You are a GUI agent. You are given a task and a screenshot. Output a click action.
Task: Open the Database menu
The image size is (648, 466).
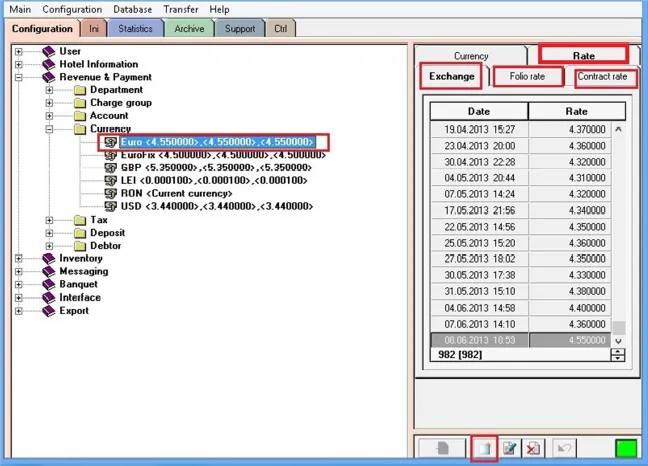133,9
